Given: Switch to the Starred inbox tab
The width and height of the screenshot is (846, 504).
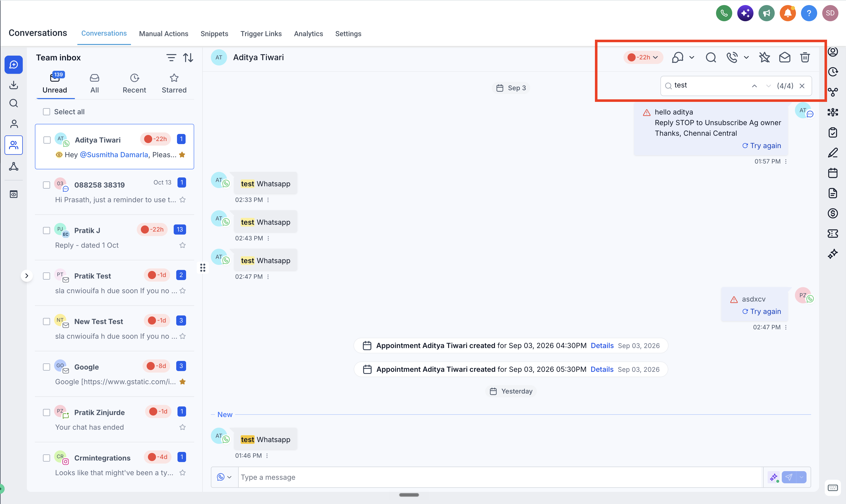Looking at the screenshot, I should [x=174, y=84].
